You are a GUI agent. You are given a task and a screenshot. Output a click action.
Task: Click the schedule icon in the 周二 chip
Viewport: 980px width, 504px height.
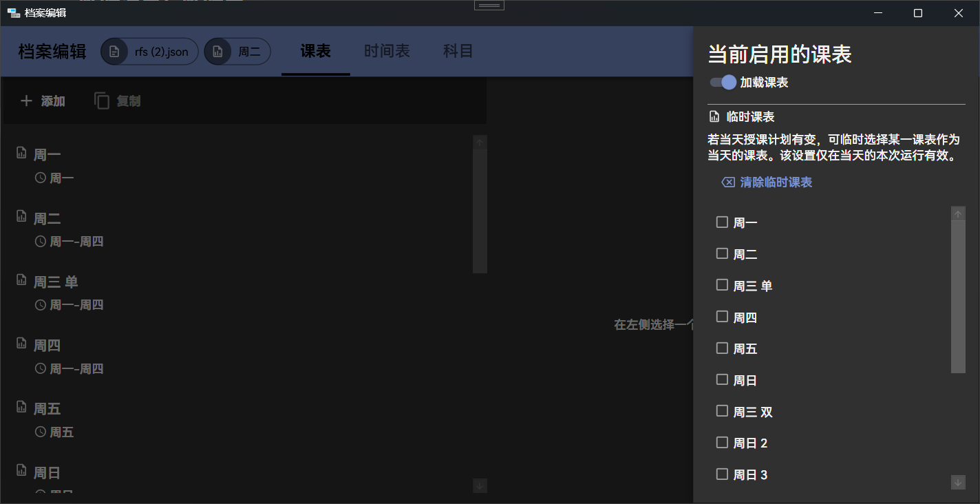pos(217,52)
